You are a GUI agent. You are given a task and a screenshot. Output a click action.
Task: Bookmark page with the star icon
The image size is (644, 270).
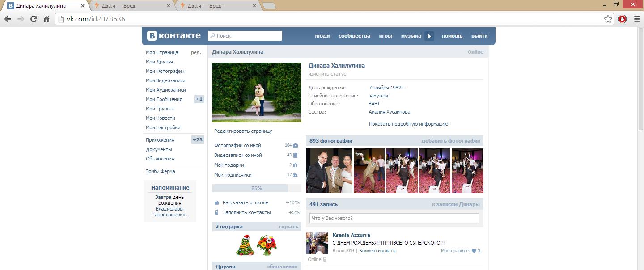coord(608,19)
